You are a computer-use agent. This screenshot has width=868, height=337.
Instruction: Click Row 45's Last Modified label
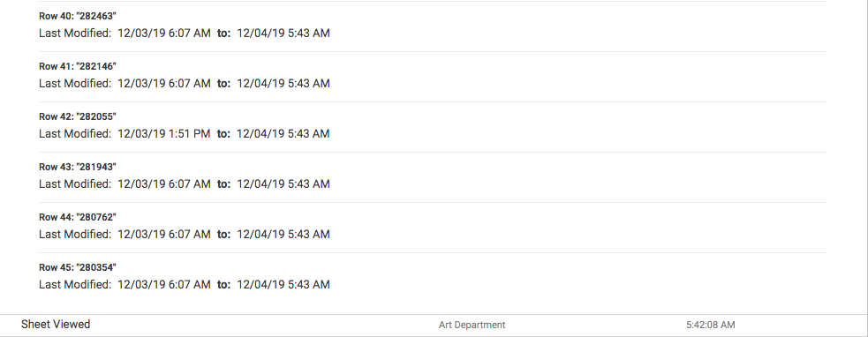pos(75,285)
